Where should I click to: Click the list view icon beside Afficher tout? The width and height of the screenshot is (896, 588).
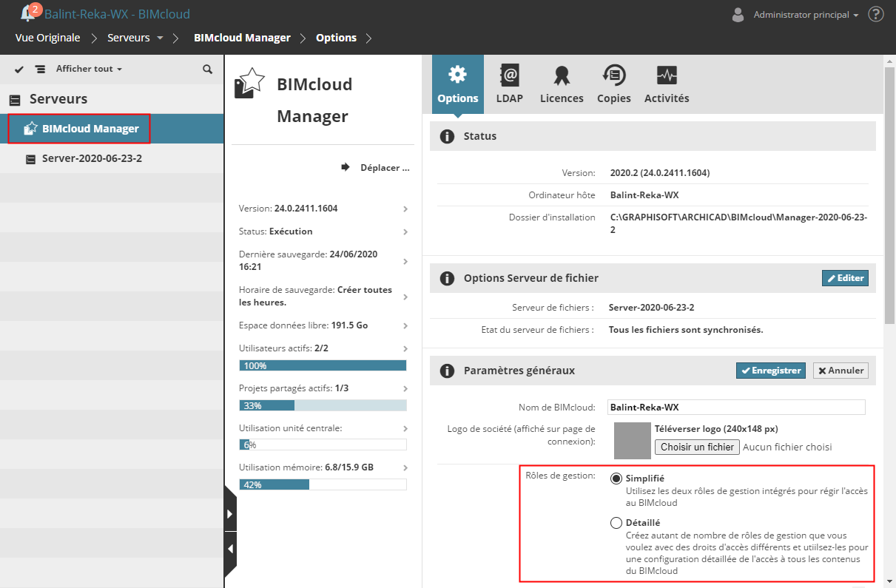point(40,69)
